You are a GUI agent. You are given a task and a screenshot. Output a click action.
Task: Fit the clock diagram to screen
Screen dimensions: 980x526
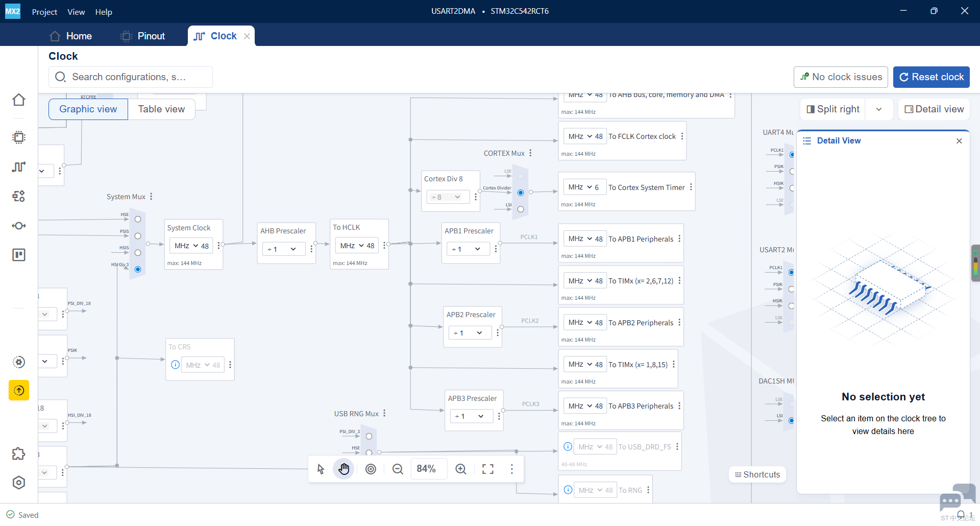[x=488, y=469]
